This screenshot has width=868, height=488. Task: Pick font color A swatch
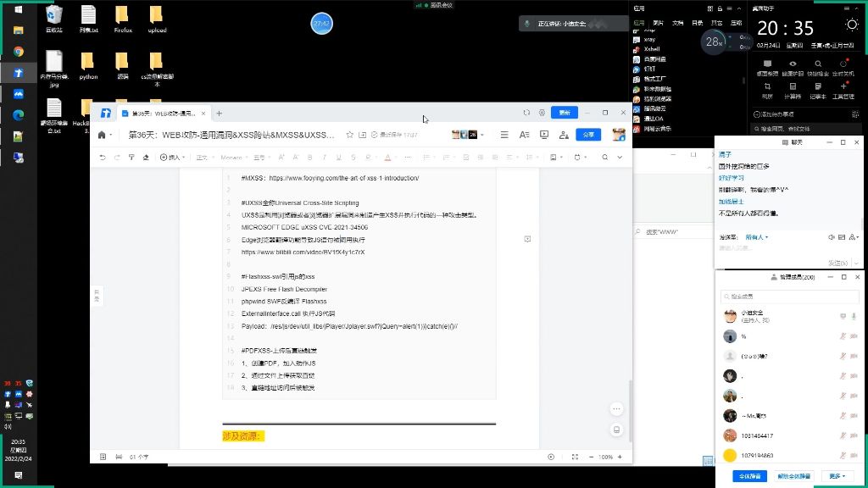tap(387, 158)
